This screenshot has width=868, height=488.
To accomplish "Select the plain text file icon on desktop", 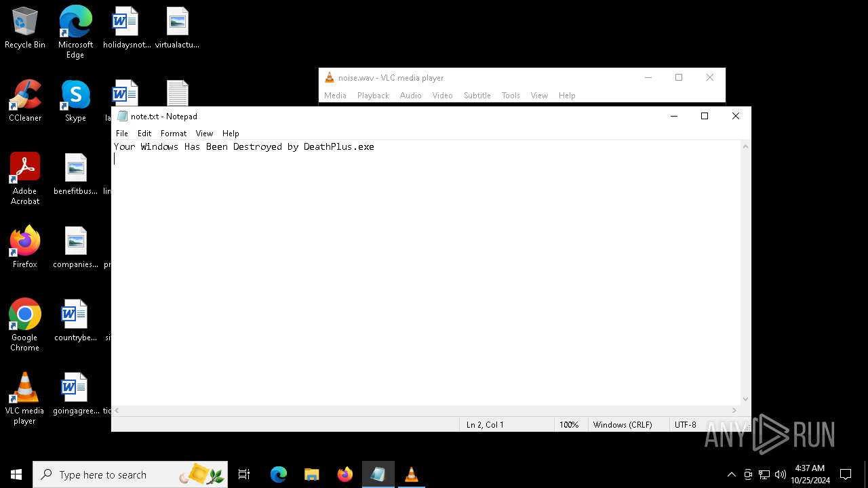I will (x=177, y=93).
